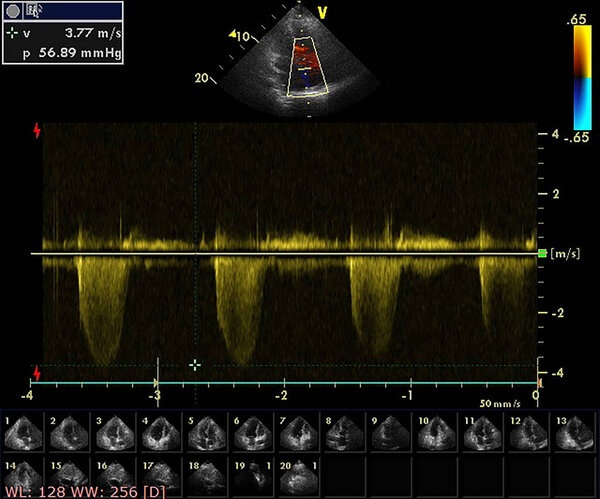Click the -2 label on time axis
This screenshot has width=600, height=499.
[281, 395]
